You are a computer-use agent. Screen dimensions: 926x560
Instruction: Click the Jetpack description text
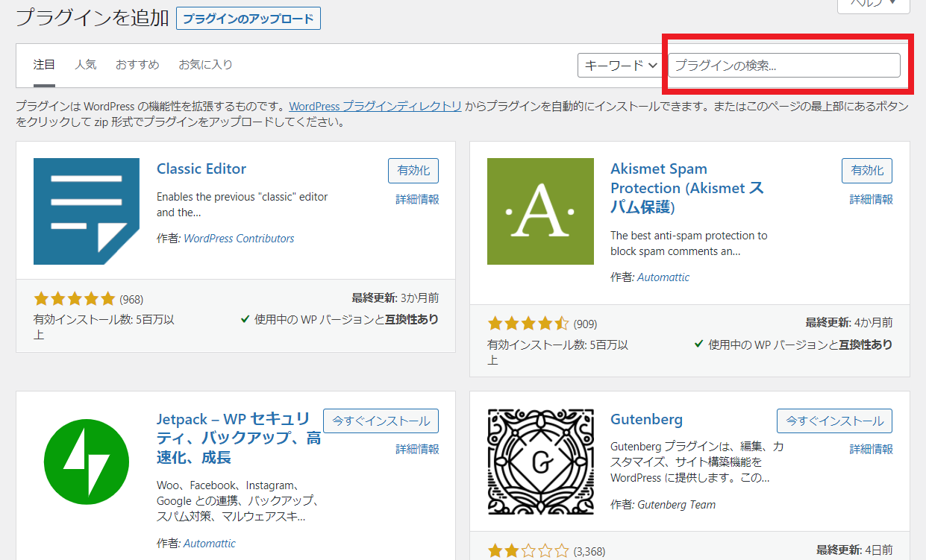[237, 500]
